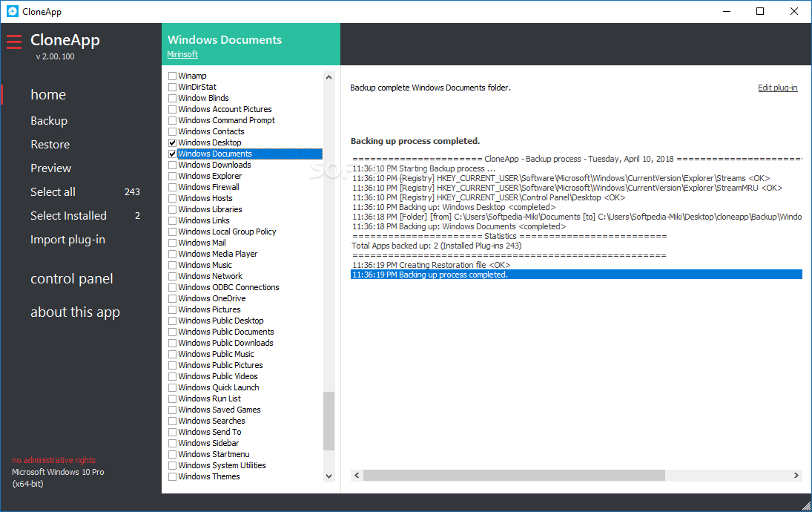Open the Restore menu item
Image resolution: width=812 pixels, height=512 pixels.
coord(50,145)
